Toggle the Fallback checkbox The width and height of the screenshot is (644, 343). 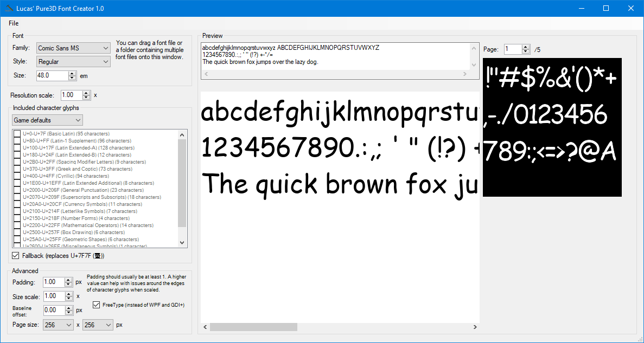[16, 256]
